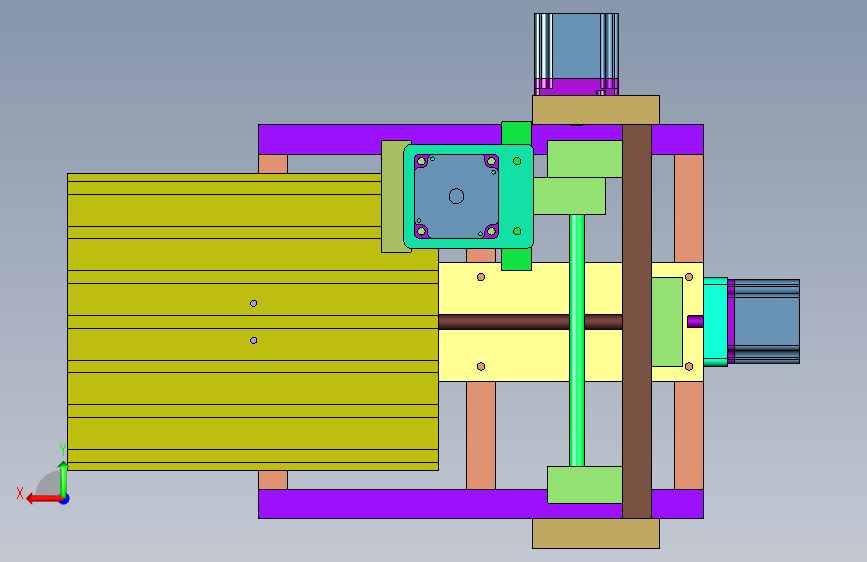Image resolution: width=867 pixels, height=562 pixels.
Task: Select the bright green block below the teal plate
Action: [516, 259]
